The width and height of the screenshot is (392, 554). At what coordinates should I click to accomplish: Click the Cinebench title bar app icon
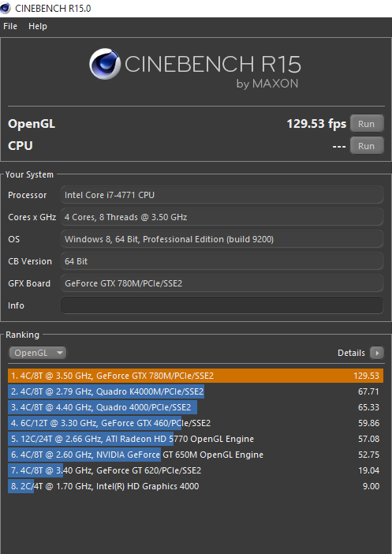[5, 8]
